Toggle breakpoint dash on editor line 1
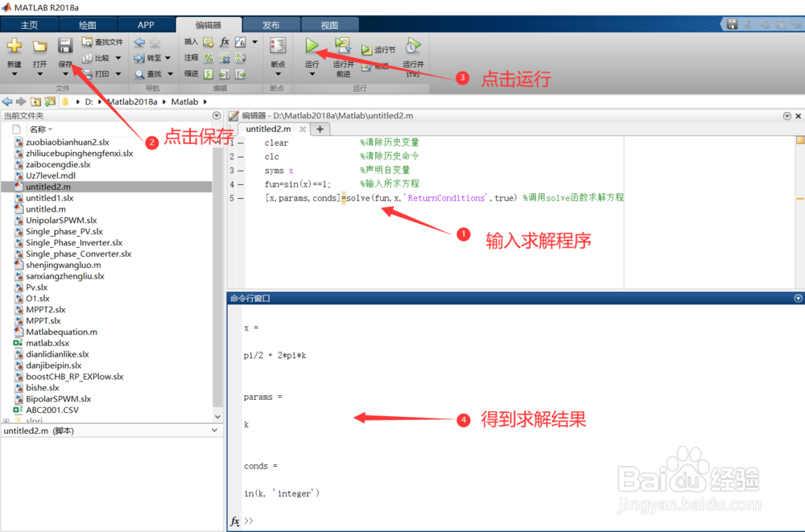This screenshot has width=805, height=532. (240, 142)
